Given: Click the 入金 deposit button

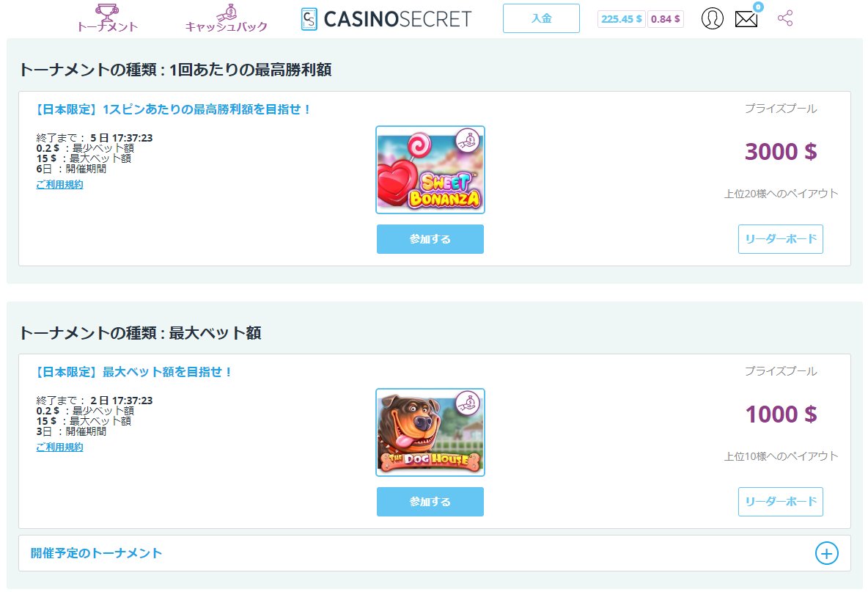Looking at the screenshot, I should click(x=541, y=18).
